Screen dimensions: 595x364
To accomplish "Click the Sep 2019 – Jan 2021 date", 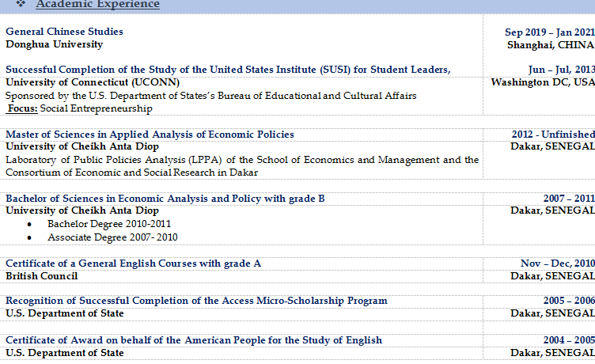I will [549, 32].
